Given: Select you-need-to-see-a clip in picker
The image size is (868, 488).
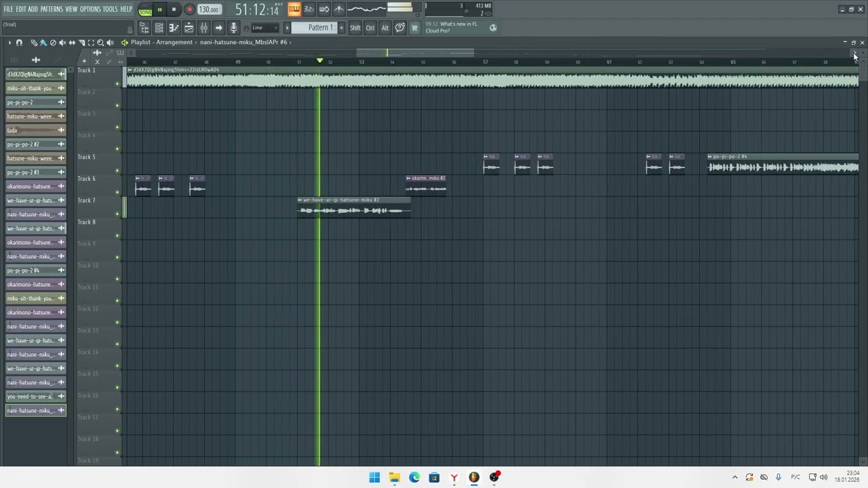Looking at the screenshot, I should click(x=36, y=396).
